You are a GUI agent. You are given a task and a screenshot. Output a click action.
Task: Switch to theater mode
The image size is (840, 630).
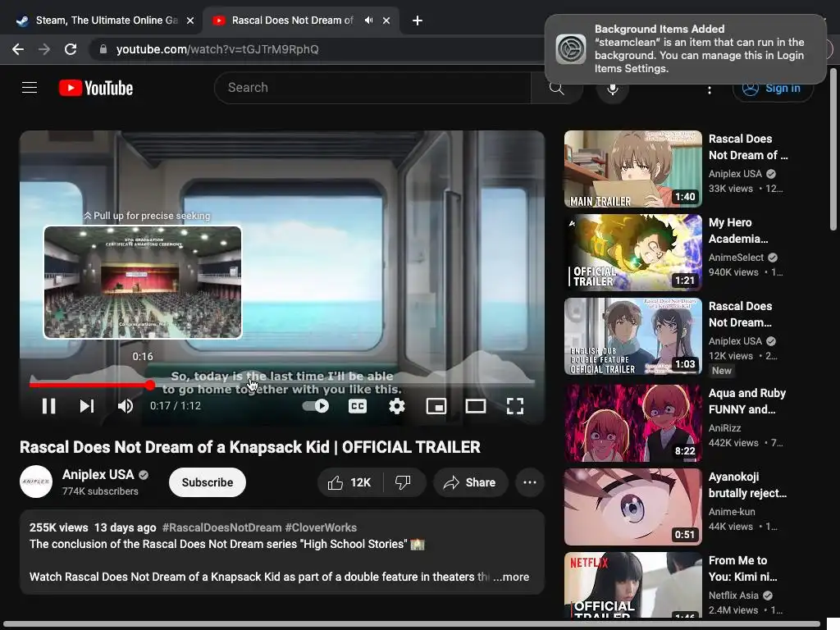[475, 406]
